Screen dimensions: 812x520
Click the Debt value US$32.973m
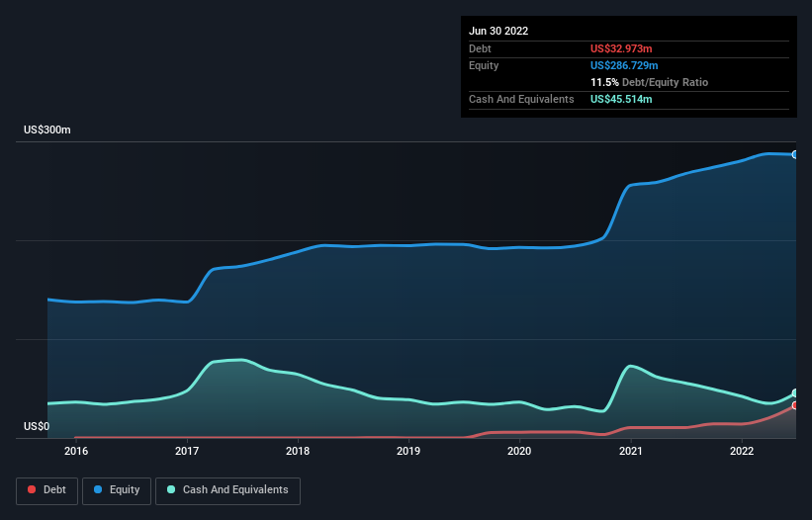(x=621, y=48)
